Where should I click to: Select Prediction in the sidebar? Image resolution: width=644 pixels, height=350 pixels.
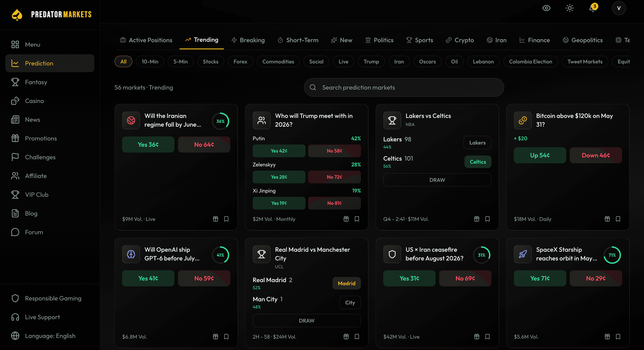click(50, 63)
